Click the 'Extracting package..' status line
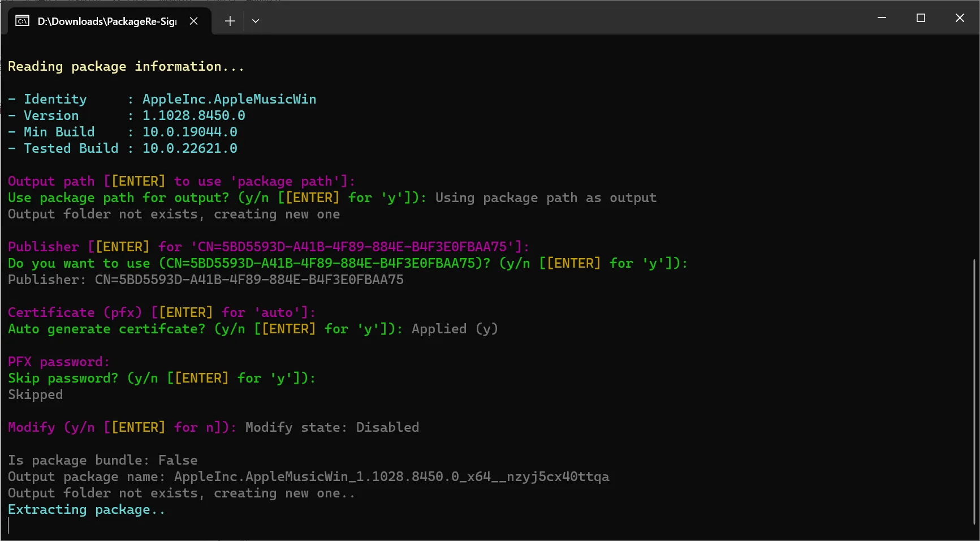980x541 pixels. pos(87,509)
